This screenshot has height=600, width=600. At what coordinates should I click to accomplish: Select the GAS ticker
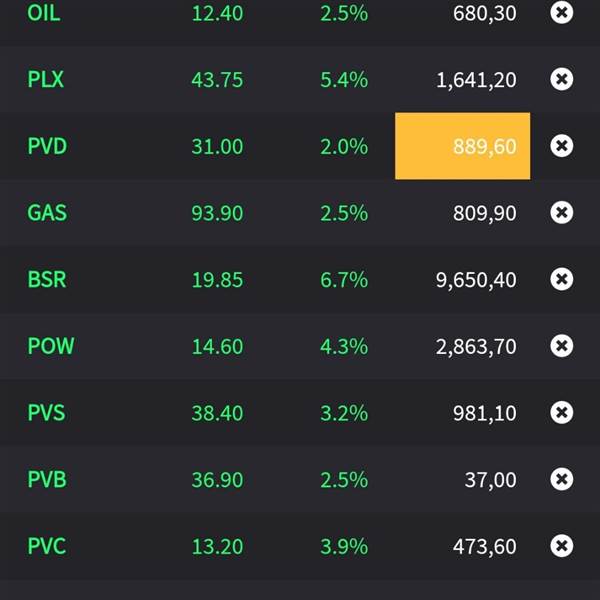(47, 213)
